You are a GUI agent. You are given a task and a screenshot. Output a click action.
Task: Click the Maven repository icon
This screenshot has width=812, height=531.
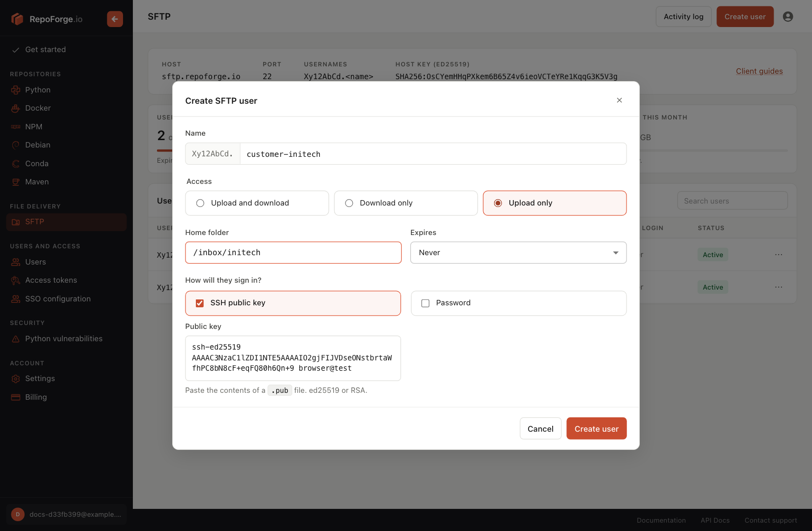16,182
